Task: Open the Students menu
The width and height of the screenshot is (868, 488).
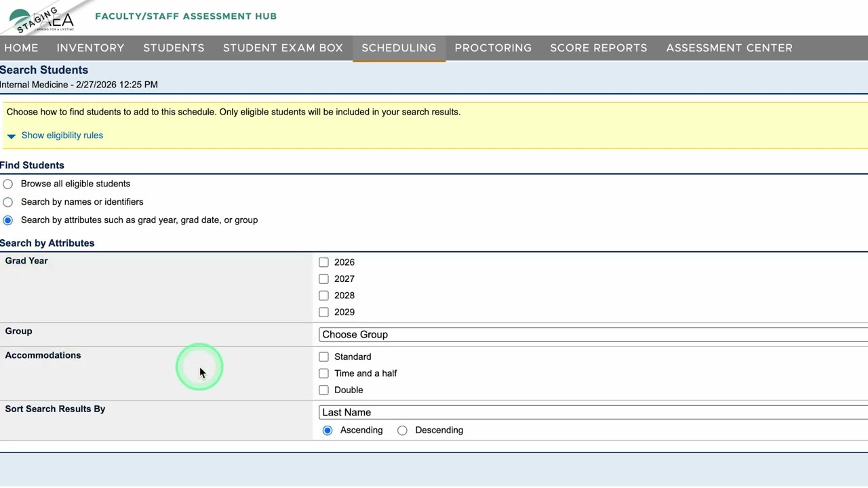Action: click(x=174, y=48)
